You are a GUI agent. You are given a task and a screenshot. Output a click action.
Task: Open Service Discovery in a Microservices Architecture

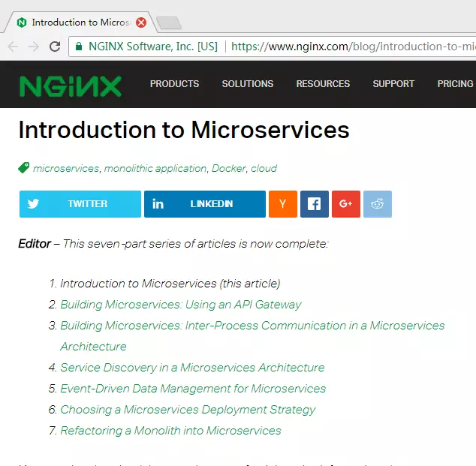pyautogui.click(x=192, y=368)
